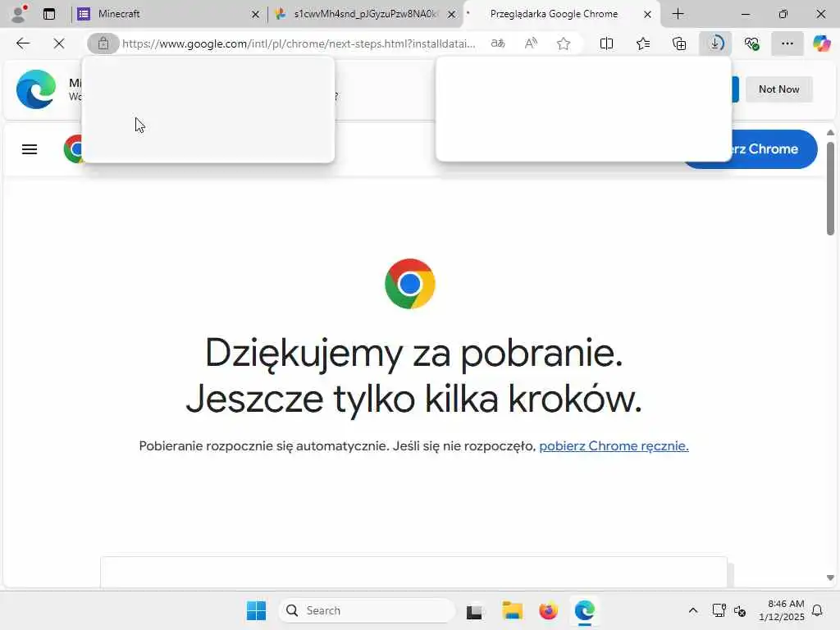Open the Favorites list icon
840x630 pixels.
tap(643, 43)
